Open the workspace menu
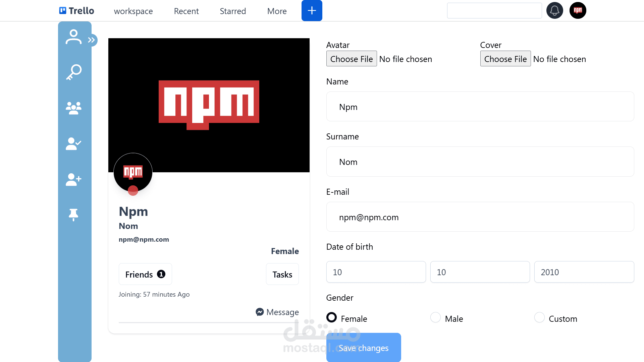The height and width of the screenshot is (362, 644). [x=133, y=11]
